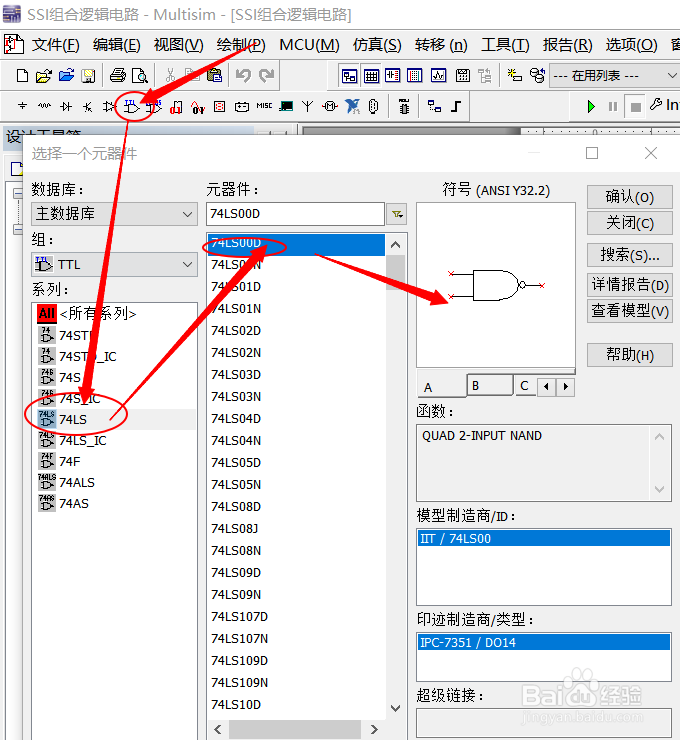The height and width of the screenshot is (740, 680).
Task: Undo the last action
Action: [x=243, y=76]
